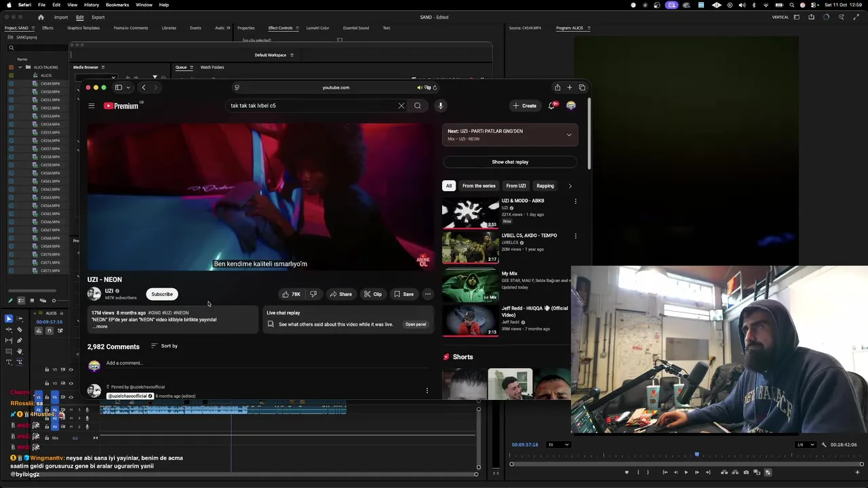Open the YouTube account avatar menu
Image resolution: width=868 pixels, height=488 pixels.
point(571,106)
